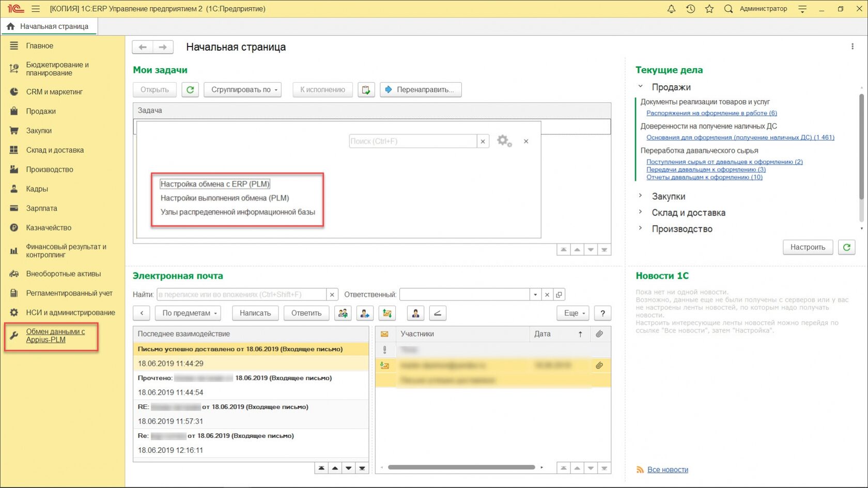The width and height of the screenshot is (868, 488).
Task: Refresh the Мои задачи list
Action: [190, 90]
